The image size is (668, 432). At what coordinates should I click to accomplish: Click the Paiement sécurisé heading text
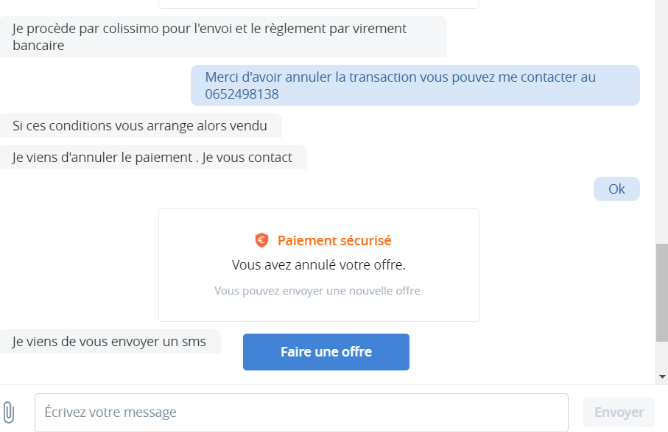334,241
